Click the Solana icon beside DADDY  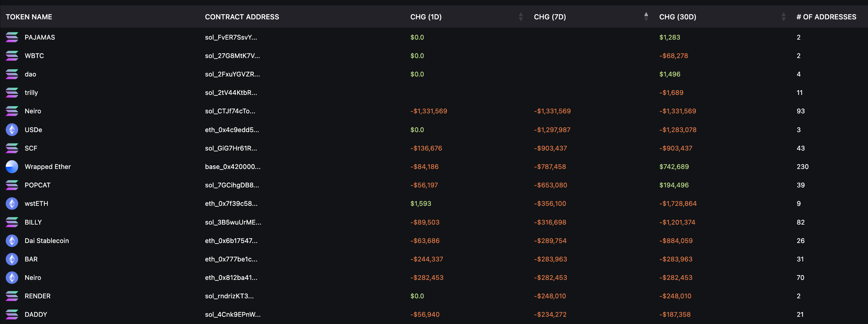tap(12, 315)
